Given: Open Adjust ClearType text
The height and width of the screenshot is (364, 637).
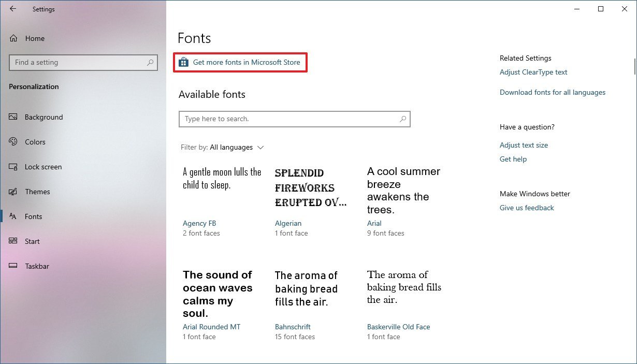Looking at the screenshot, I should point(533,72).
